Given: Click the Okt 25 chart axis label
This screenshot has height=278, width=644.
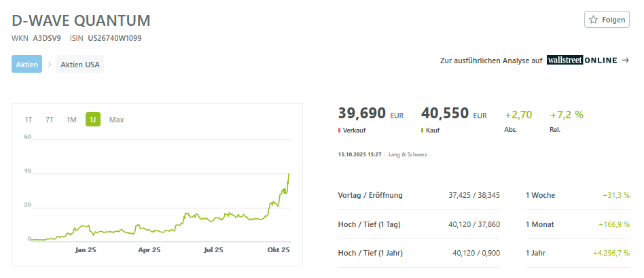Looking at the screenshot, I should [x=277, y=250].
